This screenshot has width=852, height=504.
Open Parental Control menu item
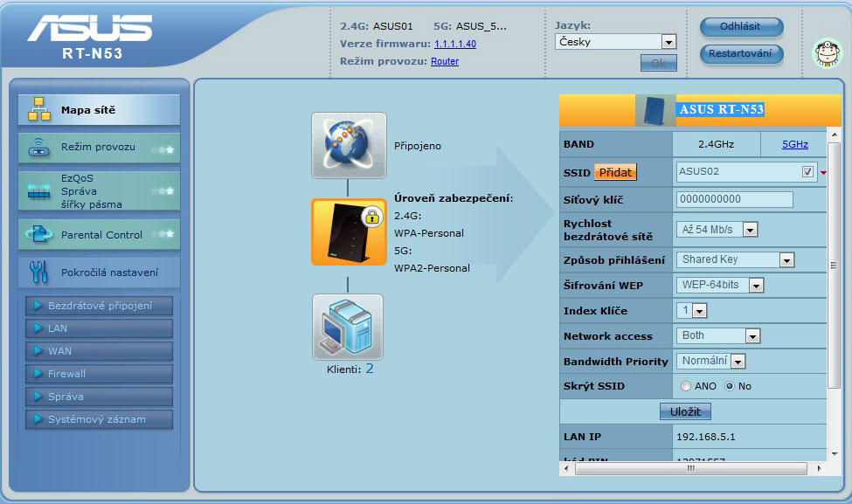[x=99, y=235]
